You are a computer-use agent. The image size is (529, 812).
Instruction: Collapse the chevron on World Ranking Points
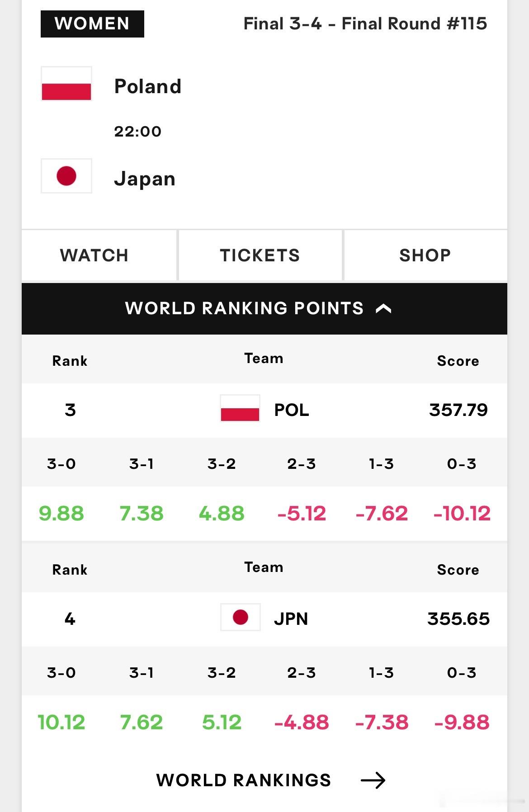click(383, 309)
